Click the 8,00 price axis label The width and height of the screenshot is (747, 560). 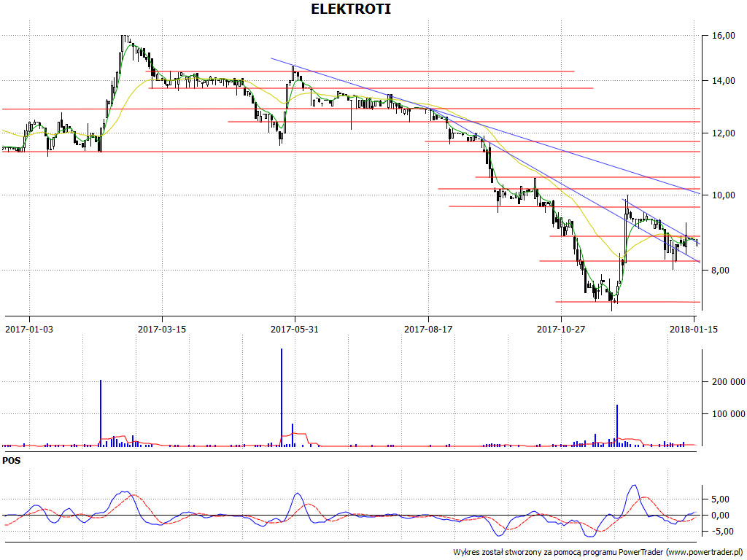[720, 270]
